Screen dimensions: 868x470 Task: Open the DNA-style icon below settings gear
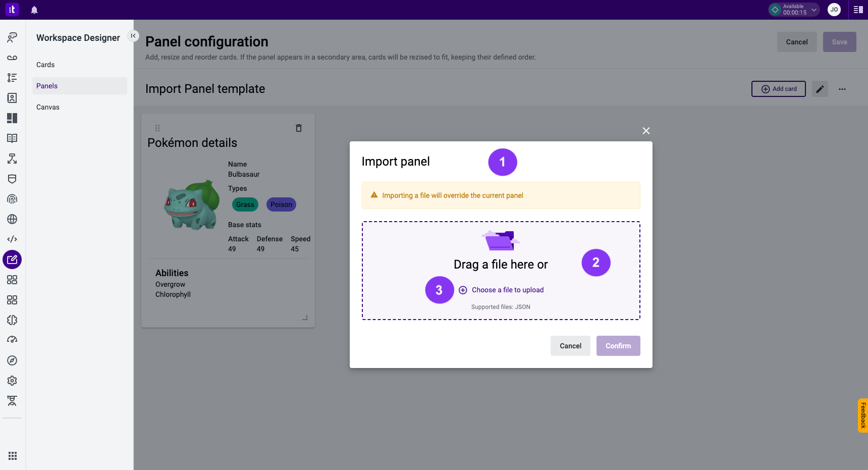[x=12, y=401]
